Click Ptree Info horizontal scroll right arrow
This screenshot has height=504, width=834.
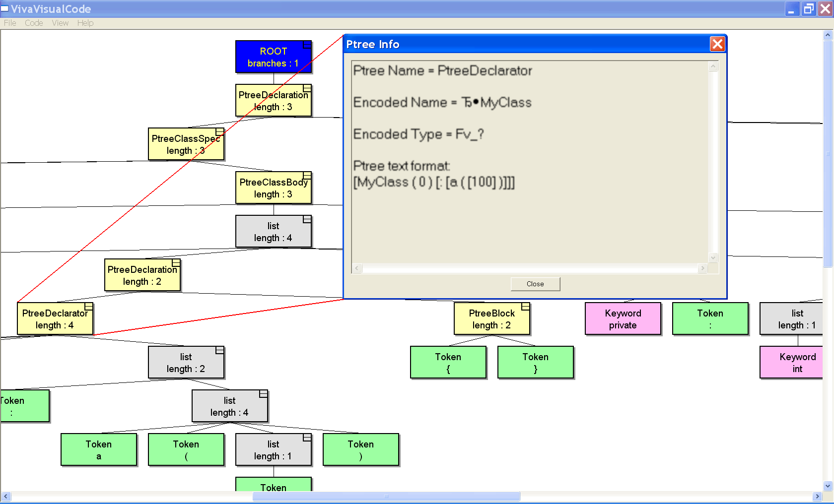pos(702,268)
